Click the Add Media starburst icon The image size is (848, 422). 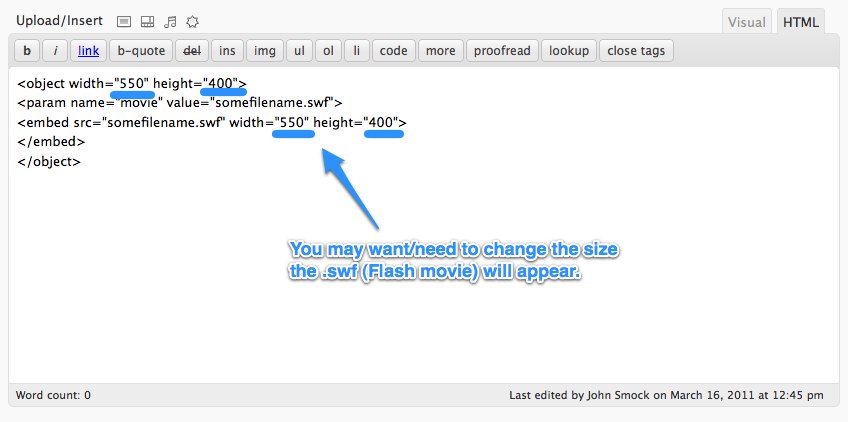[193, 21]
